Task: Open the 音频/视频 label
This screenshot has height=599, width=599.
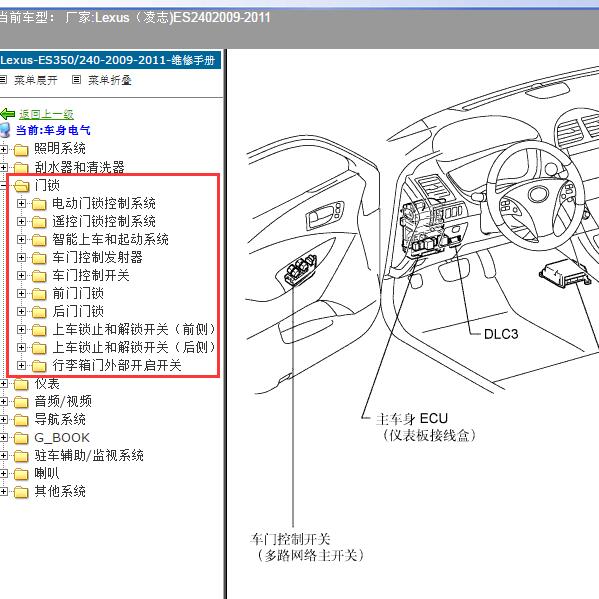Action: click(63, 401)
